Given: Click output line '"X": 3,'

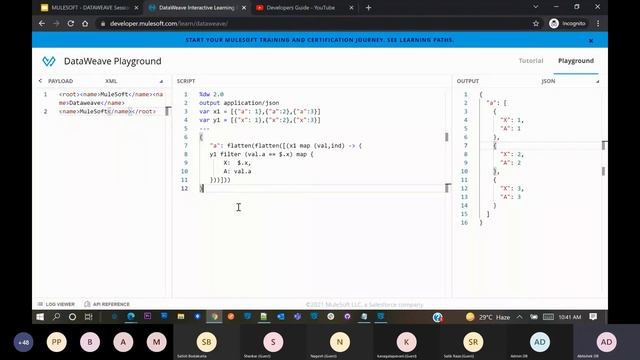Looking at the screenshot, I should coord(512,189).
